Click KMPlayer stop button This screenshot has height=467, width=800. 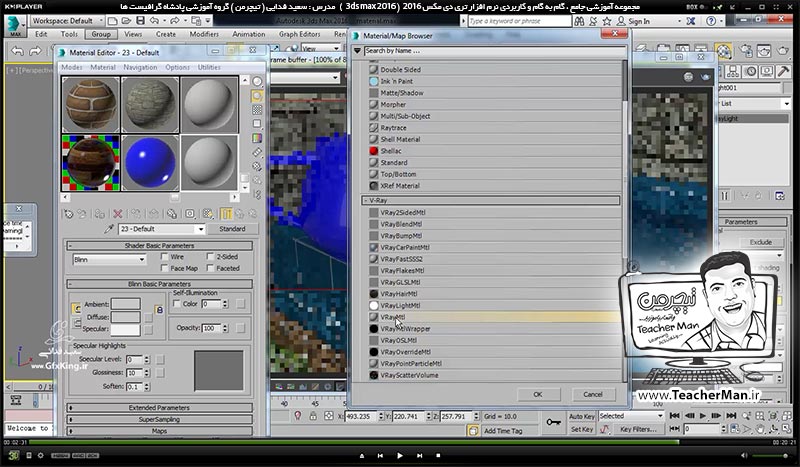[438, 455]
